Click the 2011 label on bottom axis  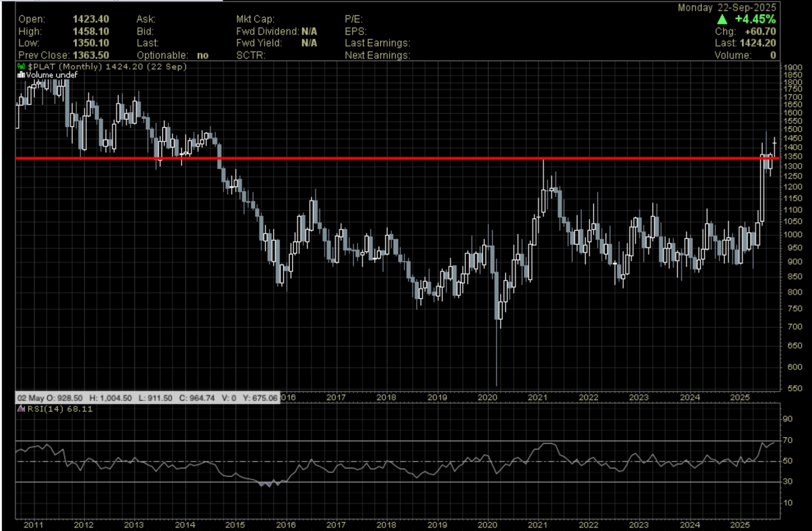pos(33,525)
